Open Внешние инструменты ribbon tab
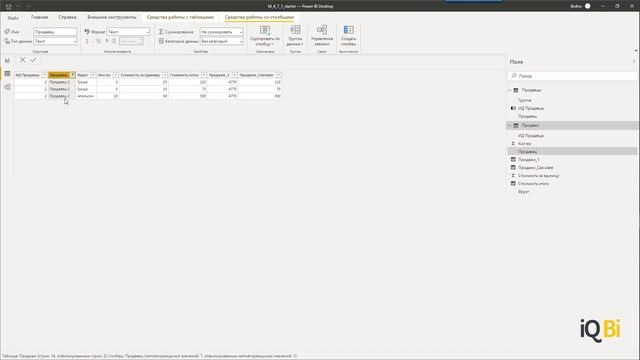This screenshot has height=360, width=640. (x=111, y=17)
